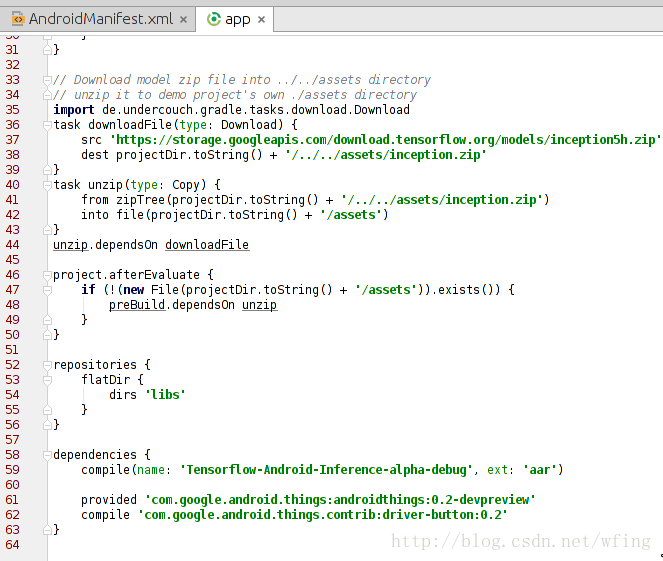Click 'Tensorflow-Android-Inference-alpha-debug' string
This screenshot has height=561, width=663.
point(326,470)
